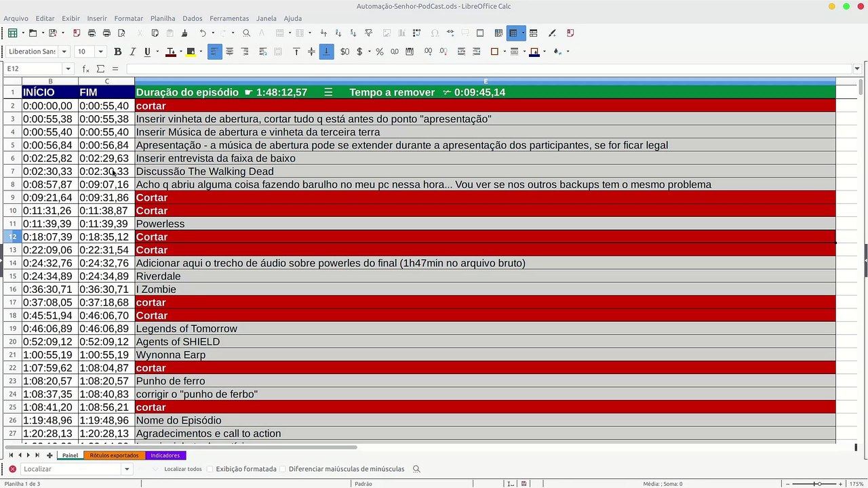
Task: Click the Clone formatting paintbrush icon
Action: pos(184,33)
